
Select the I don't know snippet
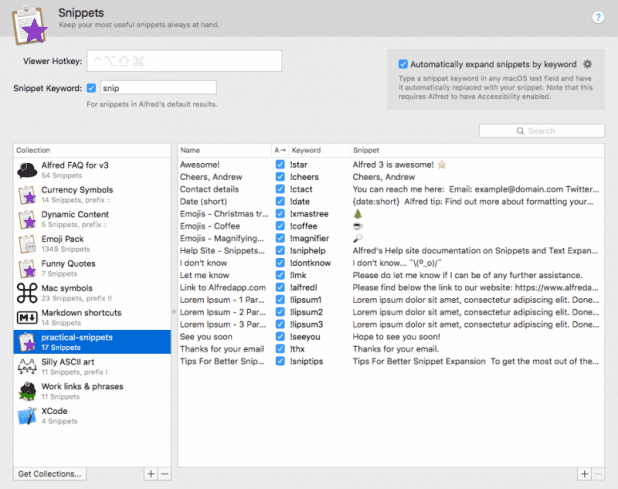pos(391,263)
